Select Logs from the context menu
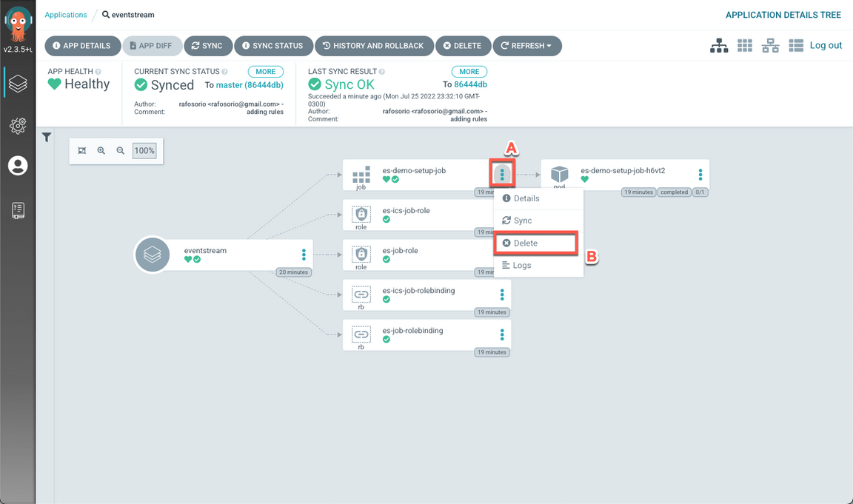Screen dimensions: 853x504 (521, 265)
